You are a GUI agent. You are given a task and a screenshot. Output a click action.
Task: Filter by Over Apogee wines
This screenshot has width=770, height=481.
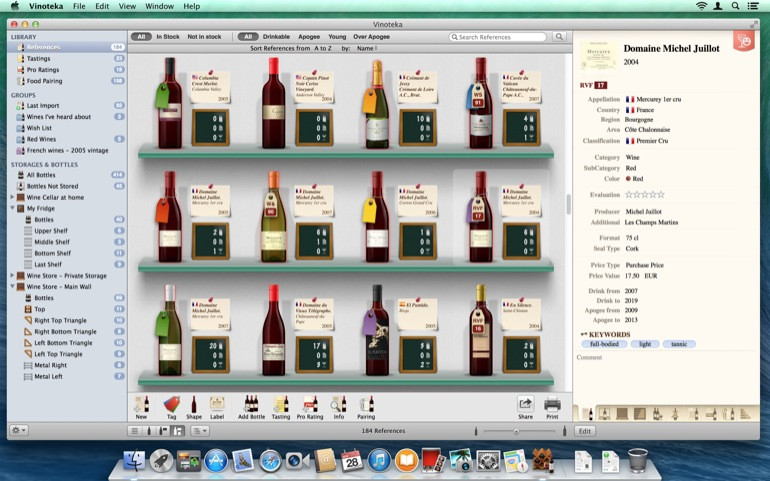point(371,37)
